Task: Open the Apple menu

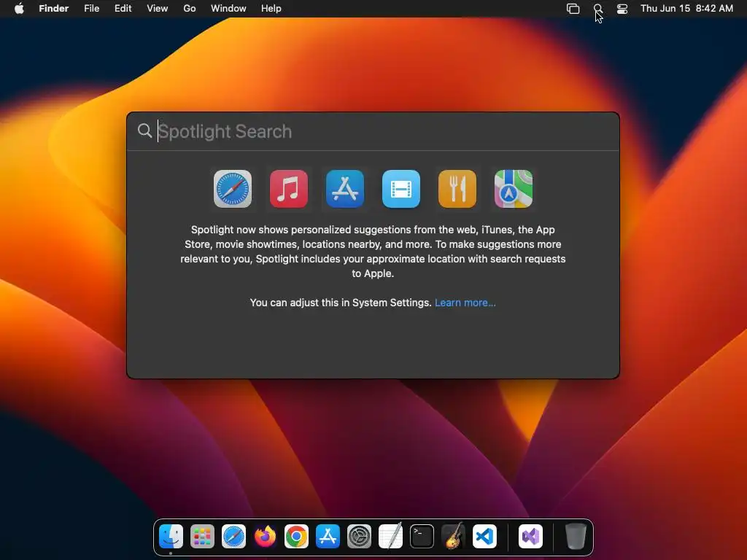Action: [19, 9]
